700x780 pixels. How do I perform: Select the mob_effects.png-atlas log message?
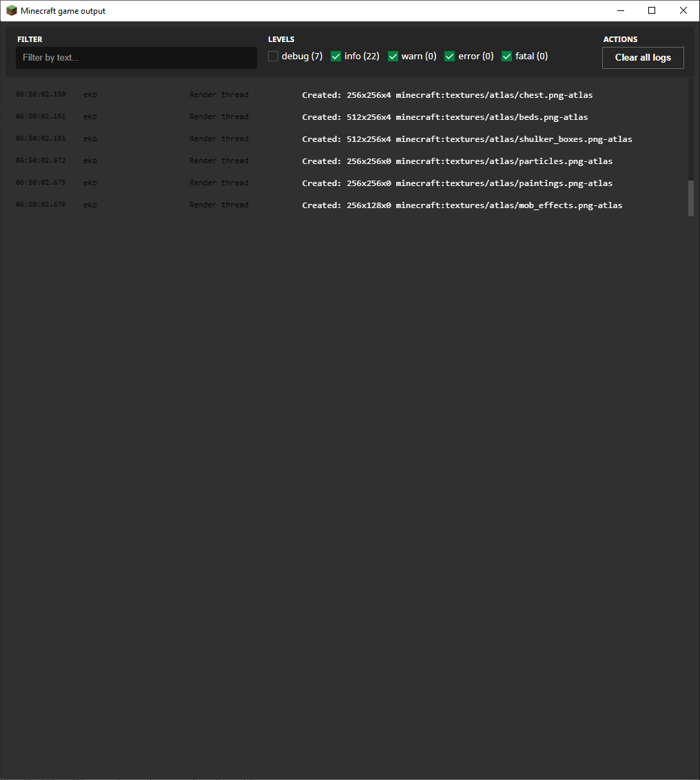[462, 205]
